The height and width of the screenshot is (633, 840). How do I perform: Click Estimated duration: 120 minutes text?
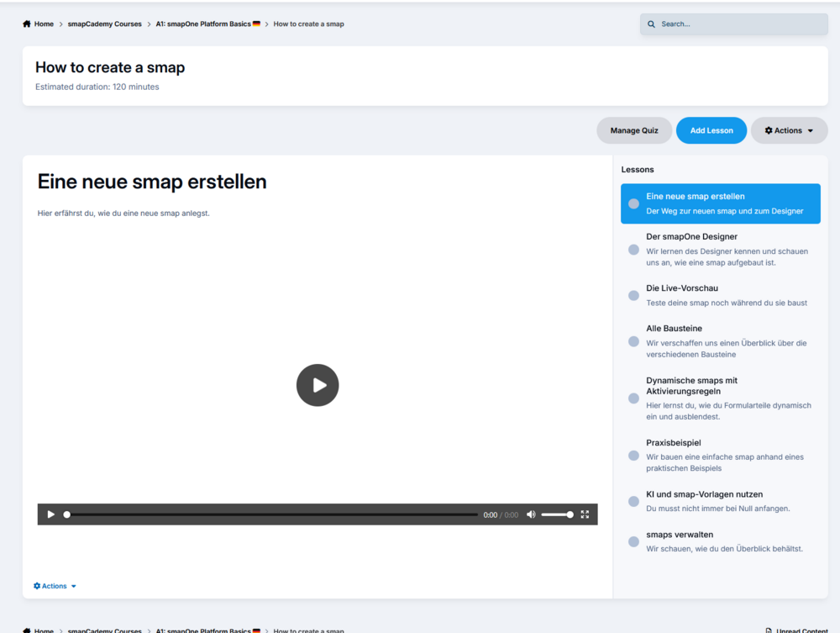pyautogui.click(x=97, y=87)
